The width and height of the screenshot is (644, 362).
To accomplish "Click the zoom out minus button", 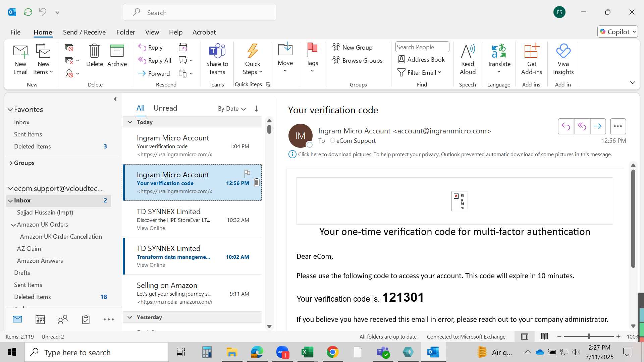I will [x=559, y=337].
